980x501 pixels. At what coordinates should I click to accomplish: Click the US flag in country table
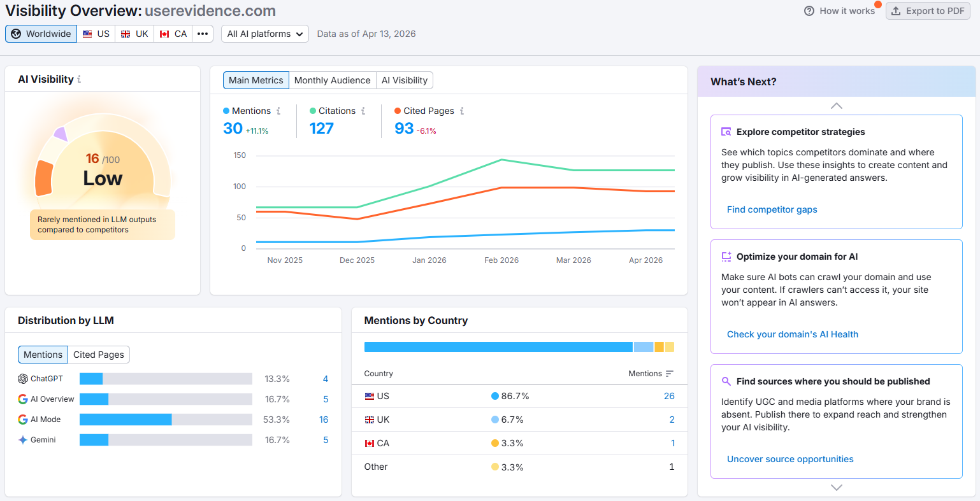370,396
